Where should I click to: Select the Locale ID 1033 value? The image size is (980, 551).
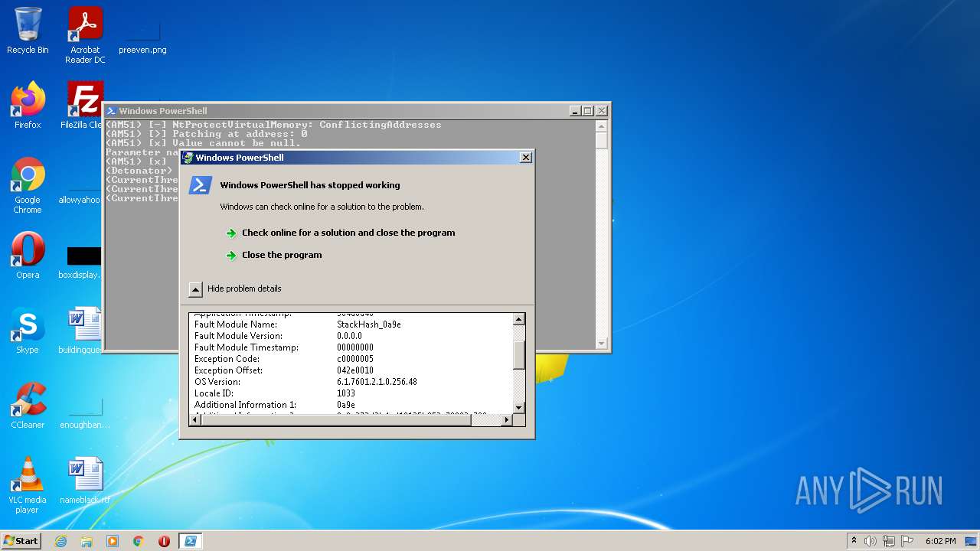tap(346, 393)
